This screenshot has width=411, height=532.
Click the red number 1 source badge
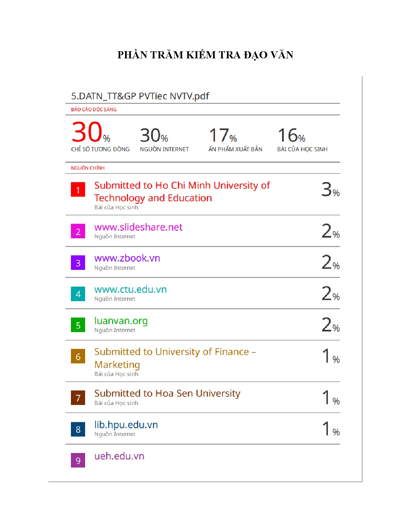tap(78, 190)
